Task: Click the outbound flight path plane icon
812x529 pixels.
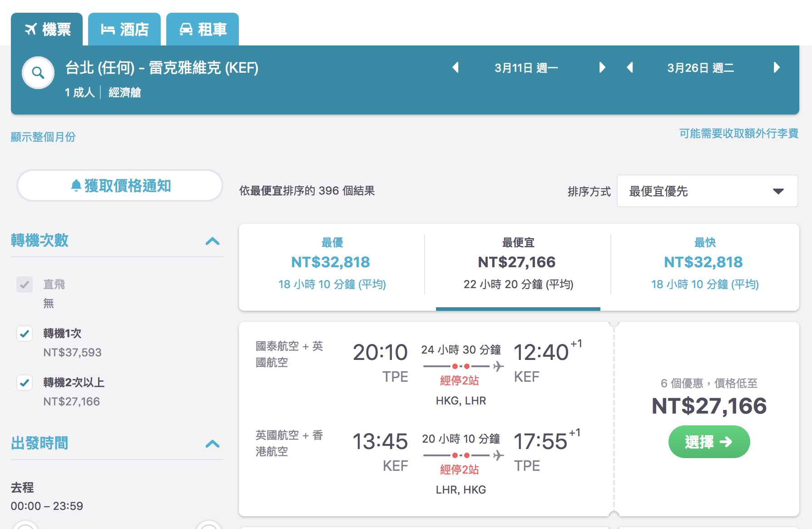Action: pyautogui.click(x=499, y=366)
